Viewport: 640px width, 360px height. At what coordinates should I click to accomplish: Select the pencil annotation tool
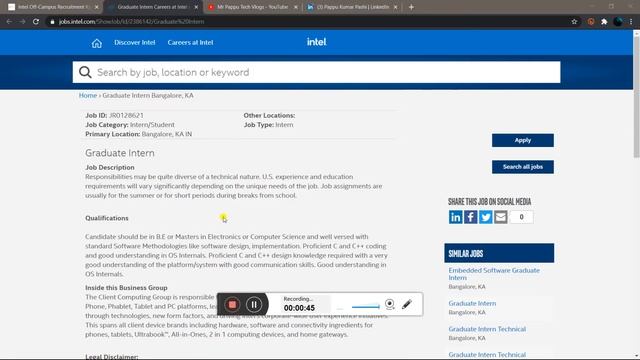pyautogui.click(x=407, y=304)
